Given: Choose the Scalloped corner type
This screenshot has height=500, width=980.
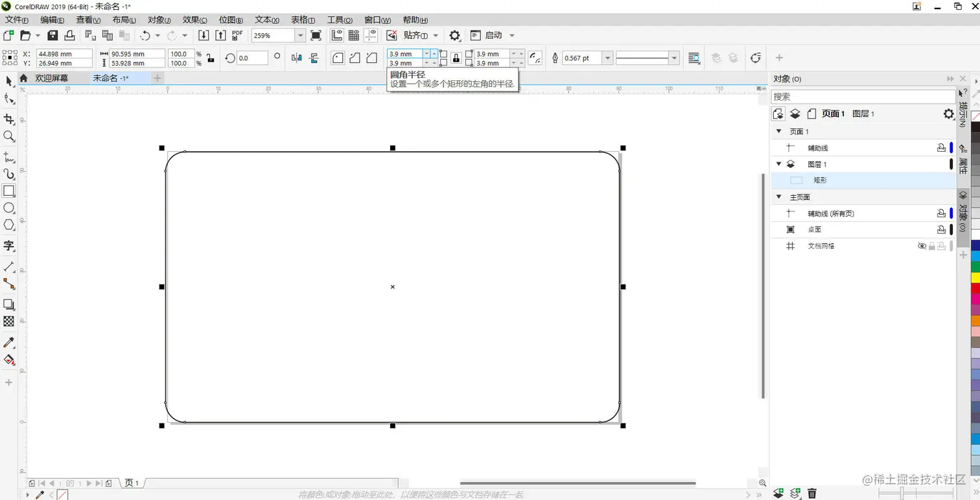Looking at the screenshot, I should coord(355,58).
